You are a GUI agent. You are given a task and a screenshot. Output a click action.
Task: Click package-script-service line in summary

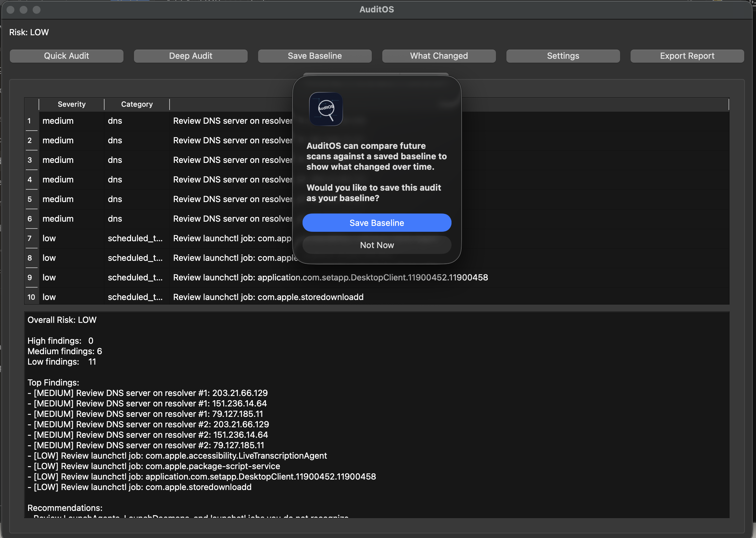pyautogui.click(x=154, y=466)
